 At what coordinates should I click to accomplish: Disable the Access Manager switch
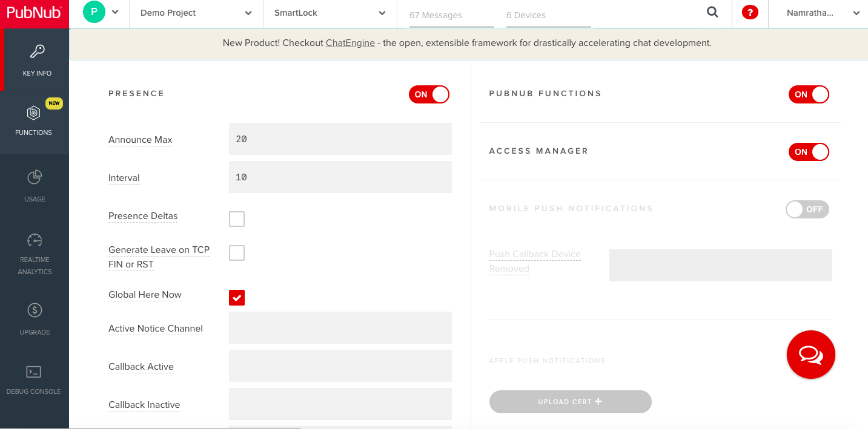click(808, 152)
